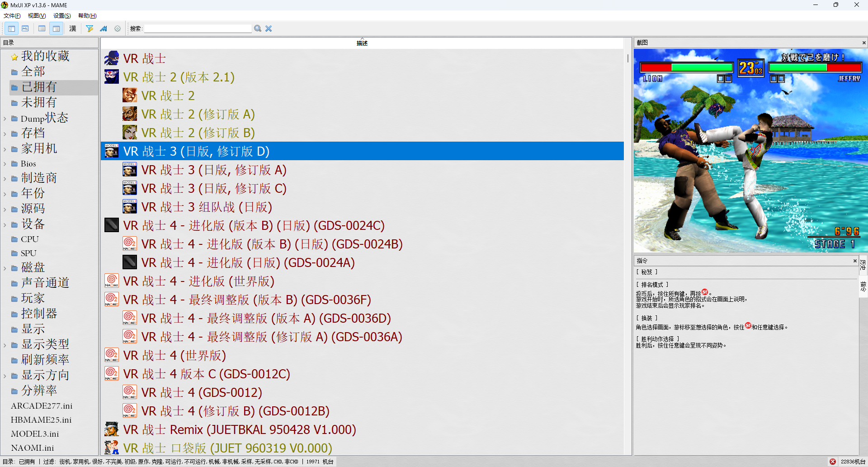868x467 pixels.
Task: Select the 未拥有 folder
Action: point(39,102)
